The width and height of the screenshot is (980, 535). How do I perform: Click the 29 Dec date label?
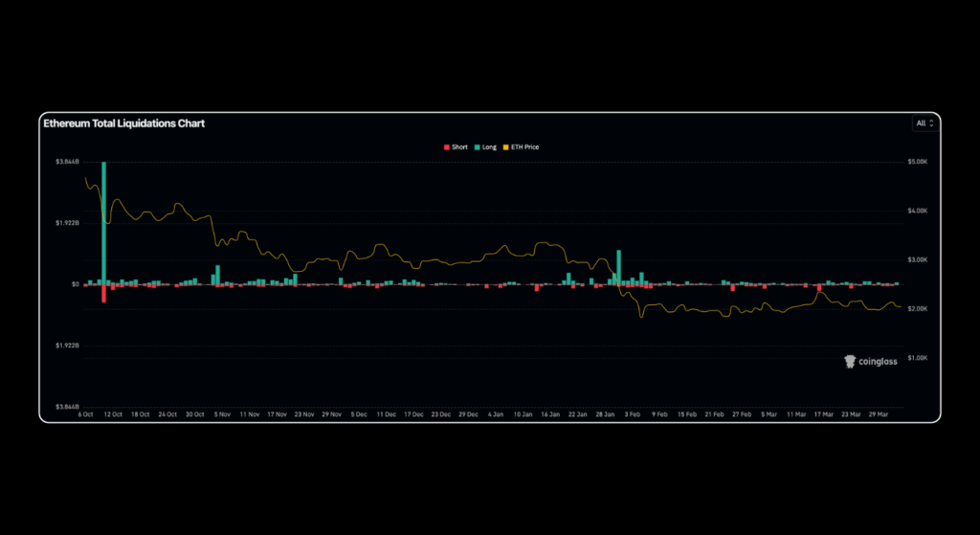[x=469, y=414]
